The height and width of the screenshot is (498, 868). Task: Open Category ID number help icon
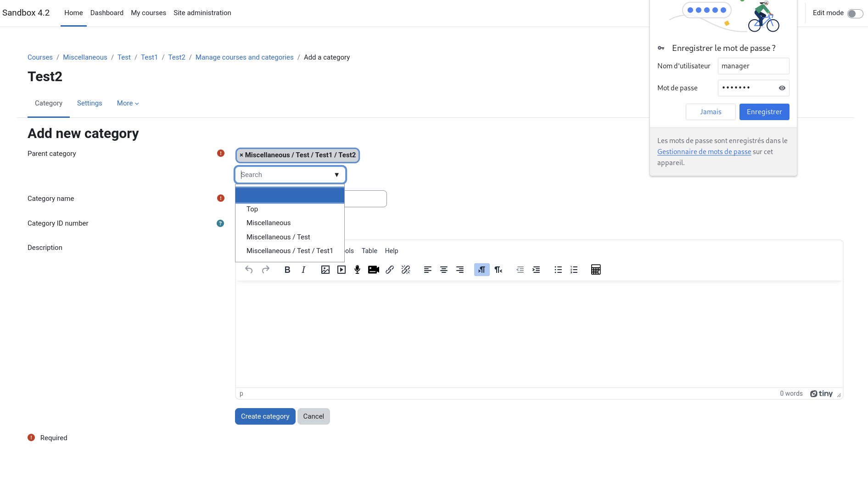click(x=220, y=223)
